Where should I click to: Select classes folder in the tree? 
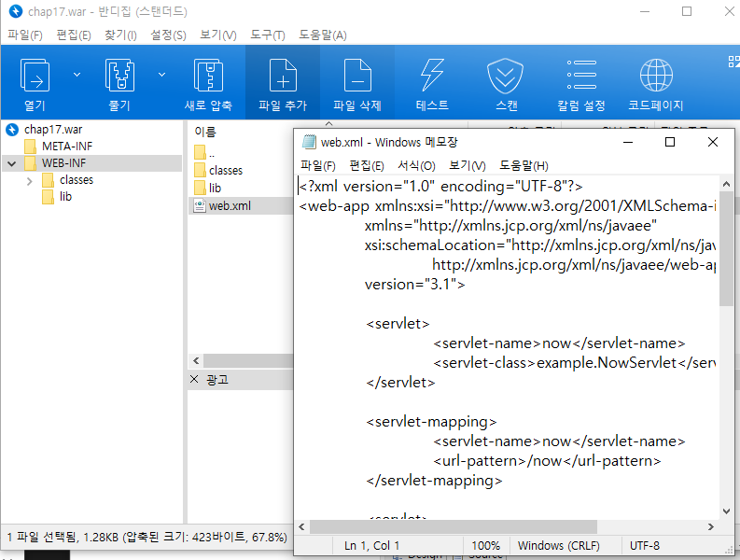[x=77, y=180]
